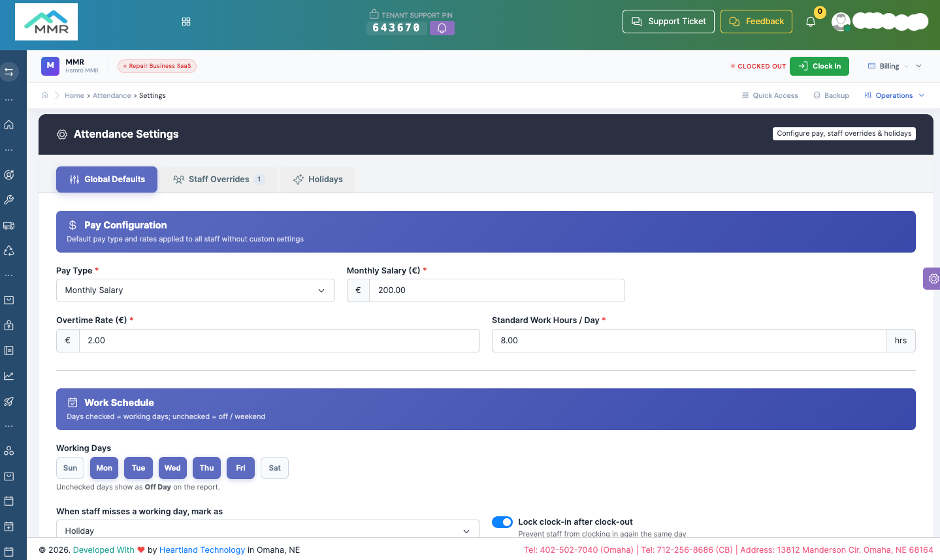The height and width of the screenshot is (560, 940).
Task: Deselect Fri from the working days
Action: coord(241,468)
